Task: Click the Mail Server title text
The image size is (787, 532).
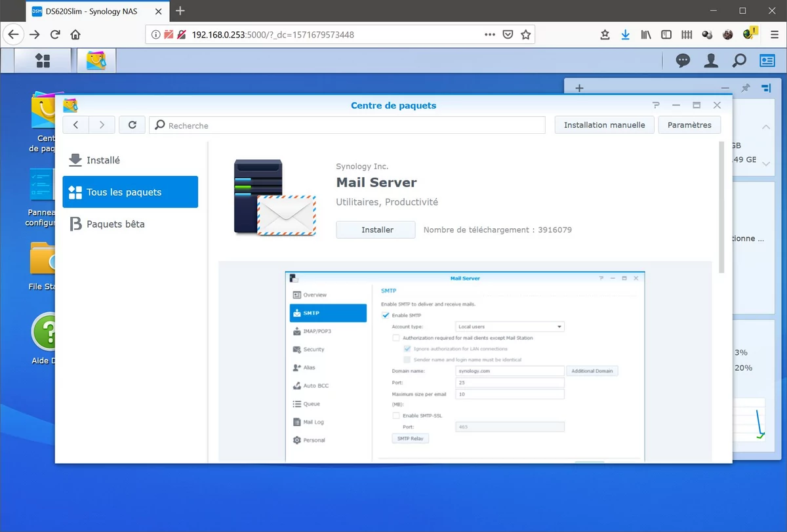Action: click(x=376, y=182)
